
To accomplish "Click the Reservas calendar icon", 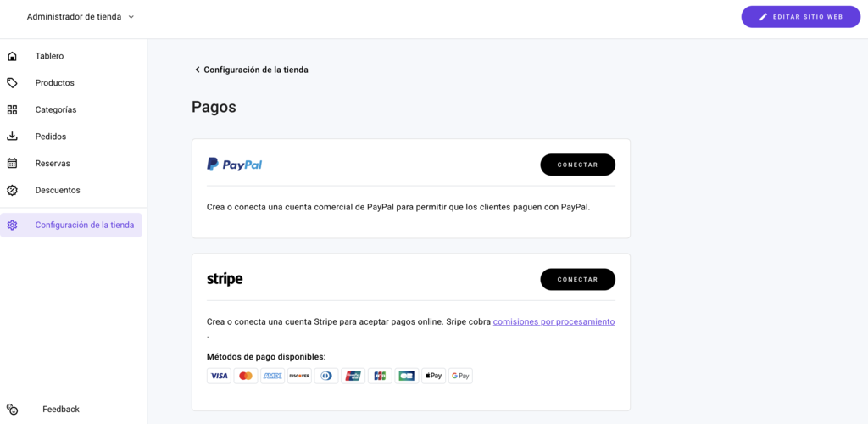I will (12, 164).
